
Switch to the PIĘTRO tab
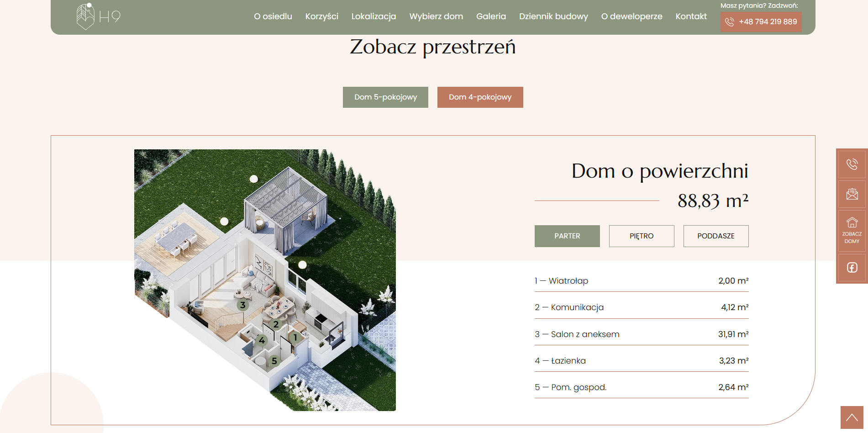click(x=642, y=236)
